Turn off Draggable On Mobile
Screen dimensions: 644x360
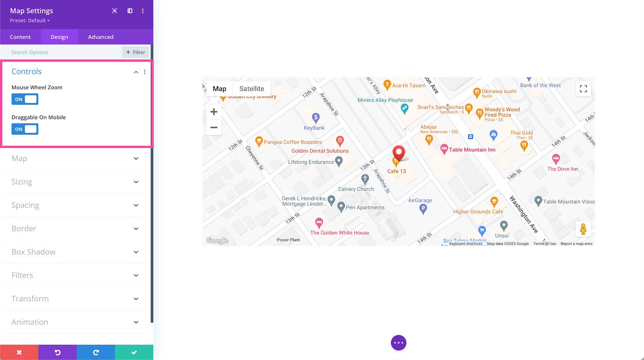(x=25, y=129)
